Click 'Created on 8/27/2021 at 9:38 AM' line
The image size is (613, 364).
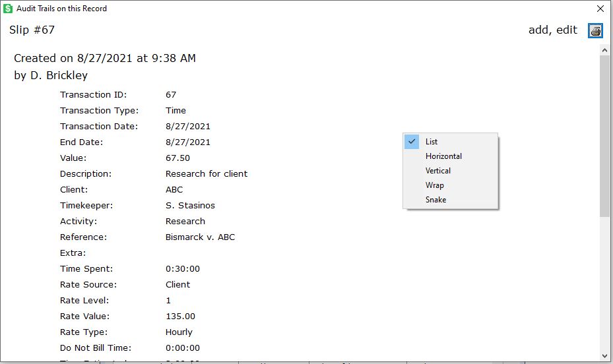[x=105, y=58]
